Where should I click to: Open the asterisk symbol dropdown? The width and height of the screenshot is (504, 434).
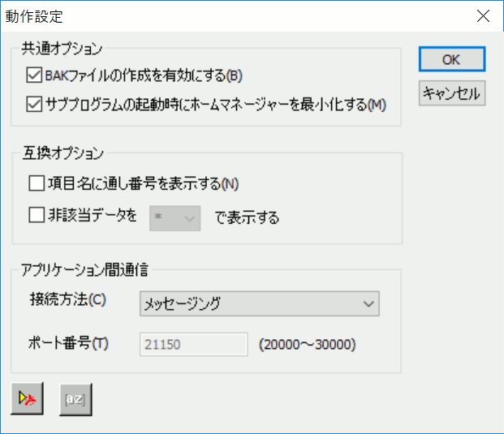tap(174, 218)
